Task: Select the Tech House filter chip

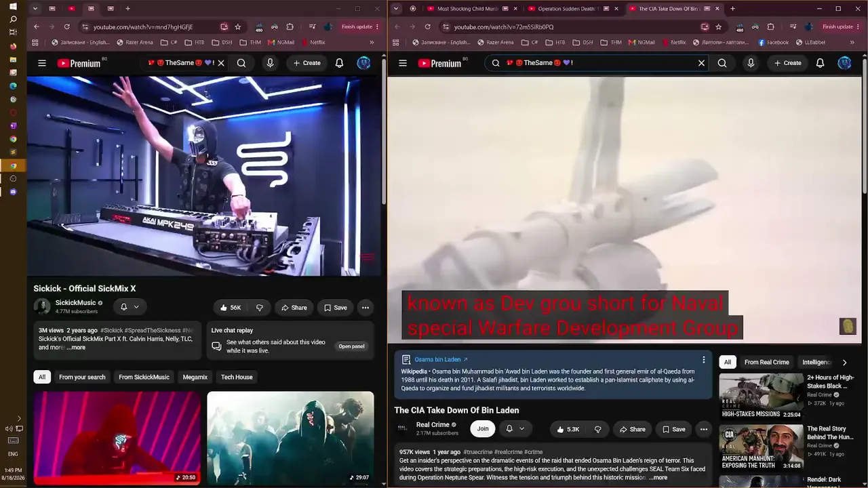Action: (237, 377)
